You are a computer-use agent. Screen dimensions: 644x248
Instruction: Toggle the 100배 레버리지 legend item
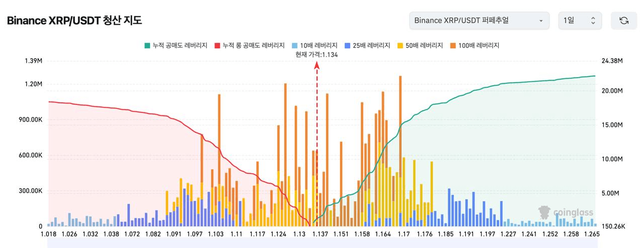[x=474, y=45]
